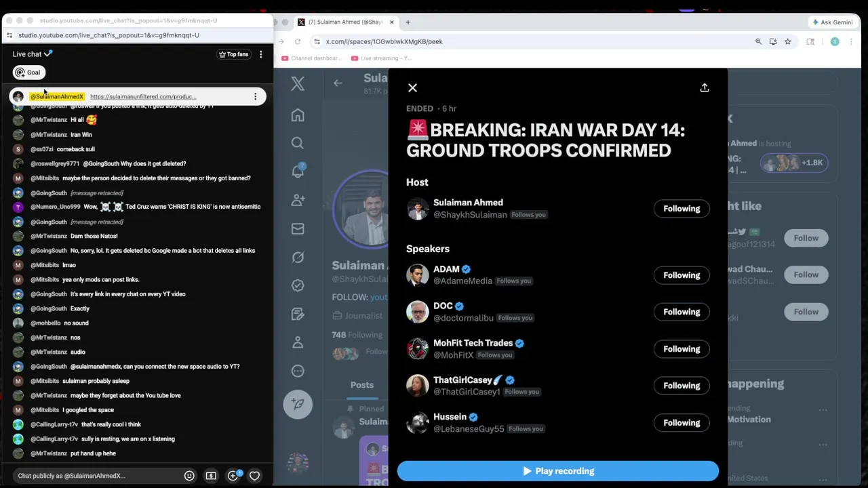Share the Space via upload icon
The width and height of the screenshot is (868, 488).
[705, 87]
